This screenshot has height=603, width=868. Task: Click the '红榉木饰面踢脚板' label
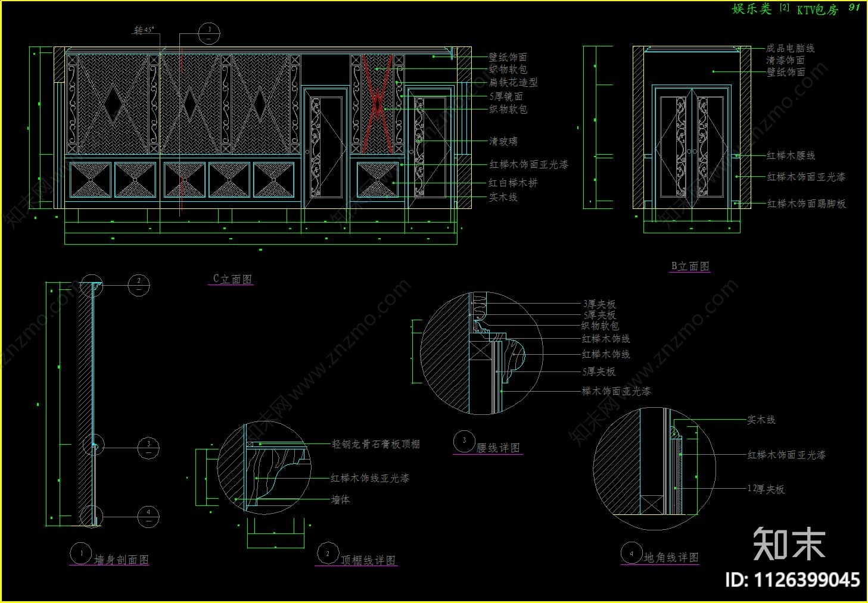click(x=806, y=204)
